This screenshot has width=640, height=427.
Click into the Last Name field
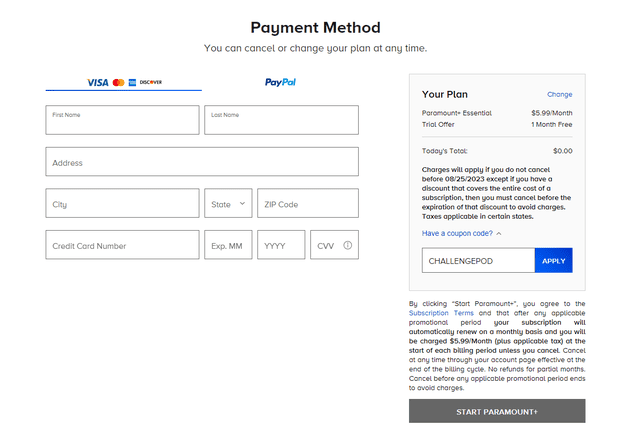coord(281,120)
